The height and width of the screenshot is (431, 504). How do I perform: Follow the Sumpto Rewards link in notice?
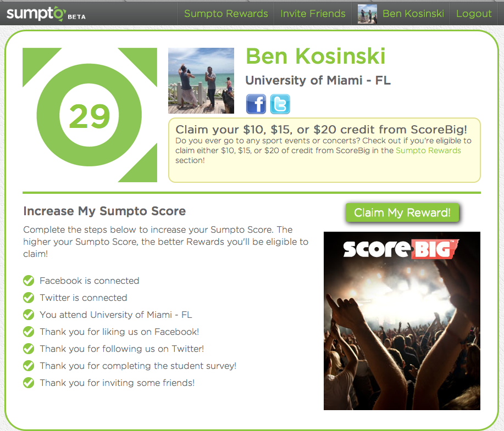pyautogui.click(x=428, y=150)
